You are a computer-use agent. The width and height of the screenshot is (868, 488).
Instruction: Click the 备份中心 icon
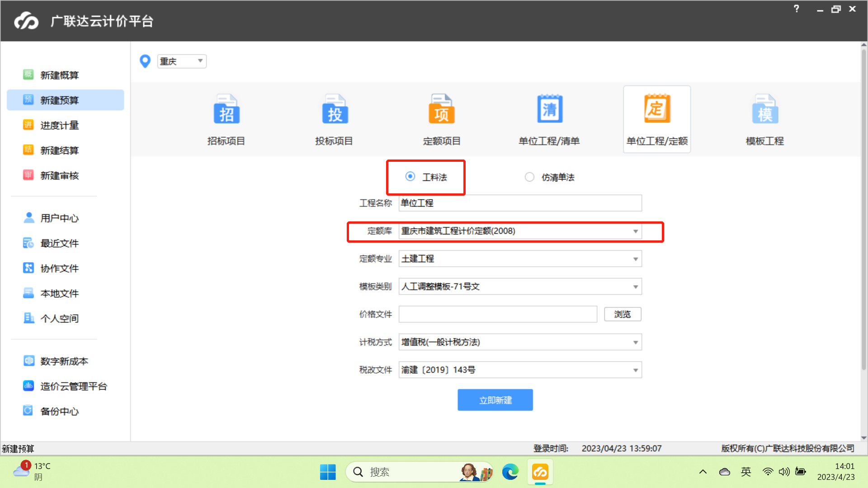28,411
